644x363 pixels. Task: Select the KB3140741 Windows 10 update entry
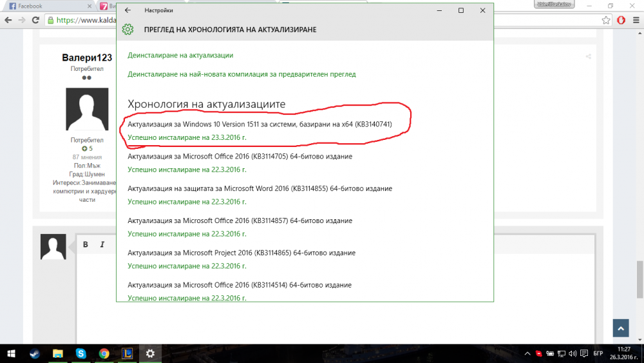pos(260,124)
